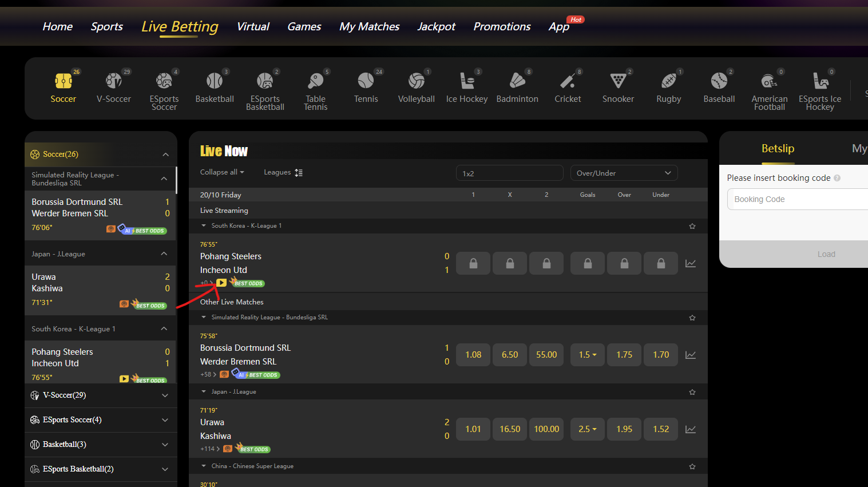868x487 pixels.
Task: Favorite the South Korea K-League 1 league
Action: (x=692, y=226)
